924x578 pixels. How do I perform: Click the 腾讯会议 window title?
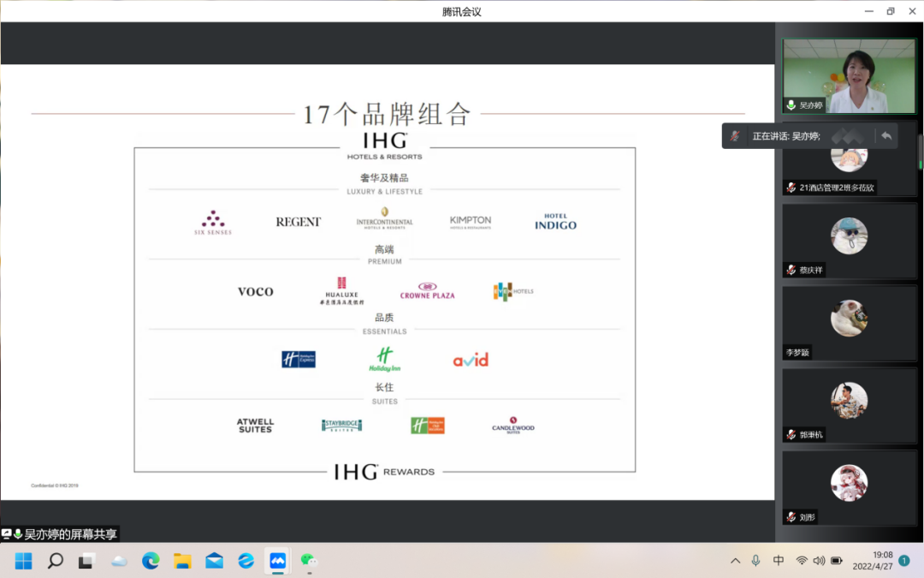[461, 12]
